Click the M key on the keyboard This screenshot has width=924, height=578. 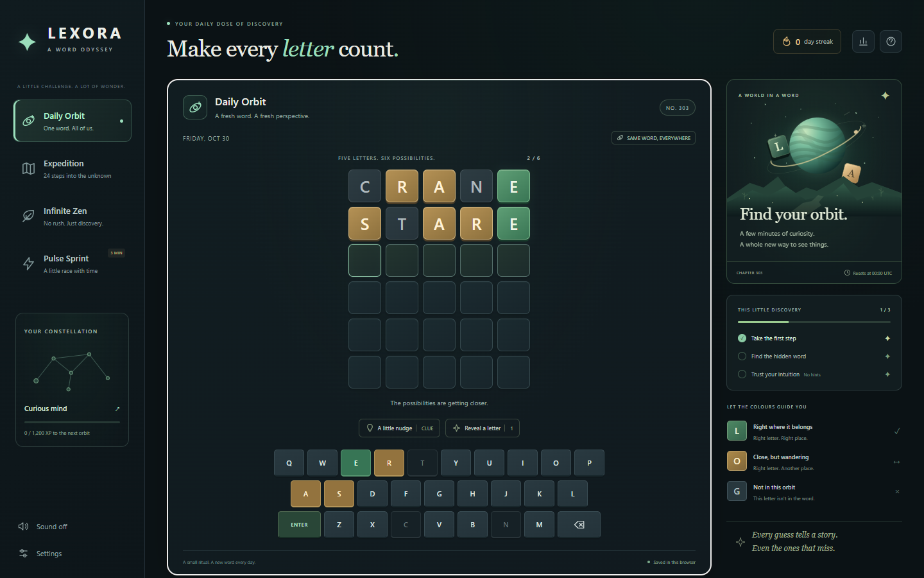click(540, 525)
